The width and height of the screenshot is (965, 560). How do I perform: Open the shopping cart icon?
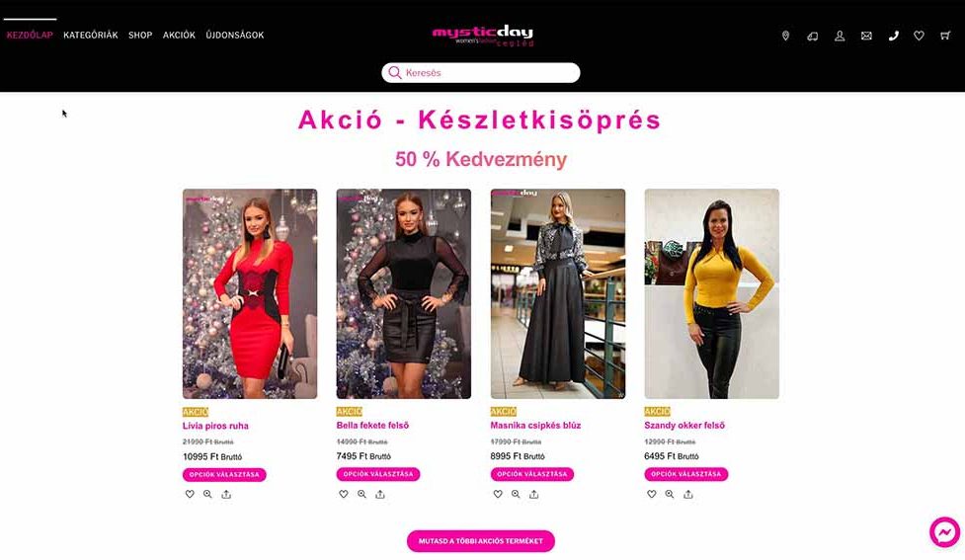coord(945,36)
